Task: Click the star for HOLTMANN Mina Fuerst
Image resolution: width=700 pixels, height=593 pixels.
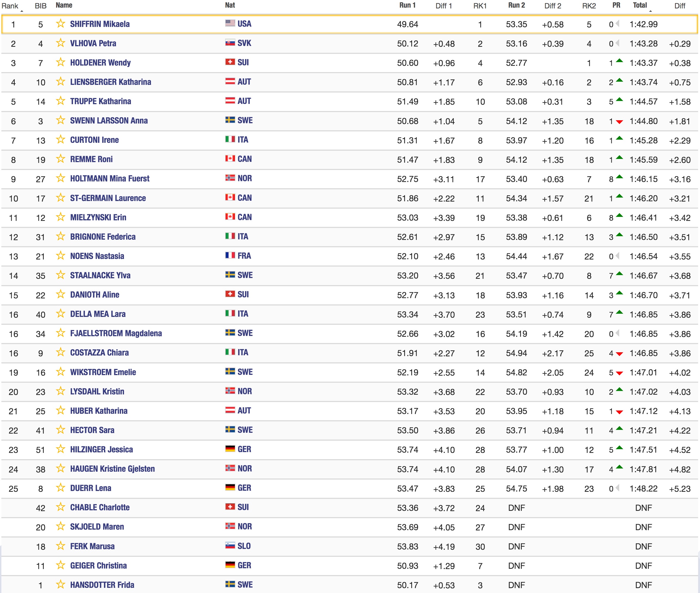Action: (x=60, y=178)
